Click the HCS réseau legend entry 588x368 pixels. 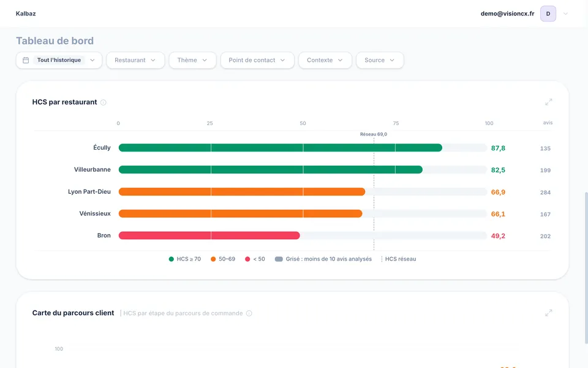[x=399, y=259]
